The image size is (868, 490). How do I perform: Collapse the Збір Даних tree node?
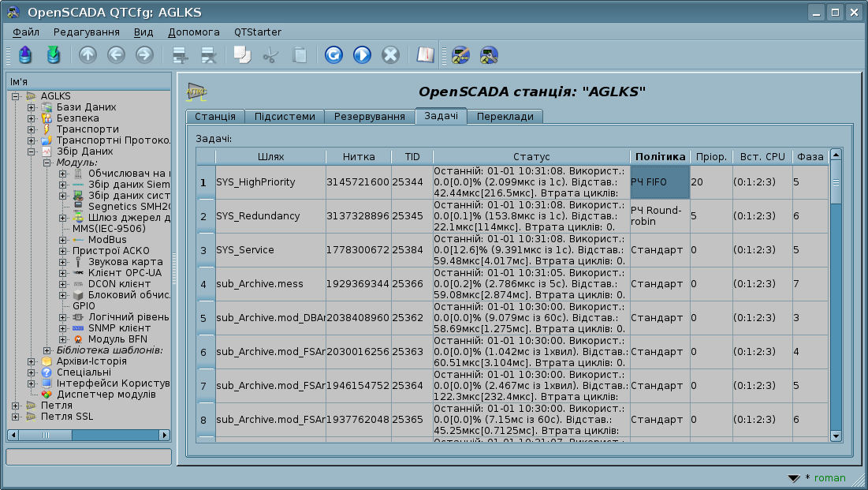click(x=31, y=151)
